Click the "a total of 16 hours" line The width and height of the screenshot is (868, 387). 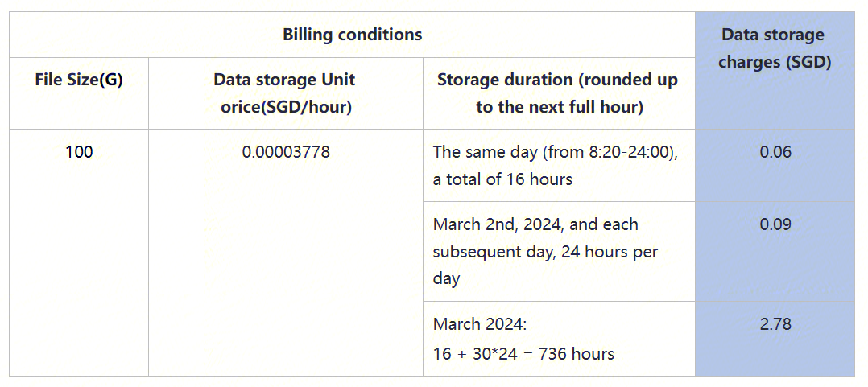[502, 179]
